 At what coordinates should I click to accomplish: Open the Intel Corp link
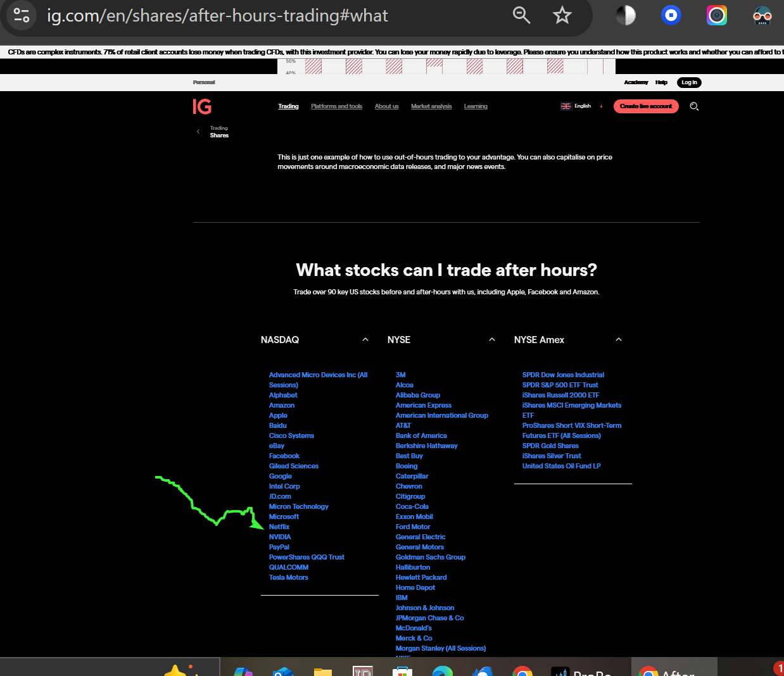(x=284, y=486)
